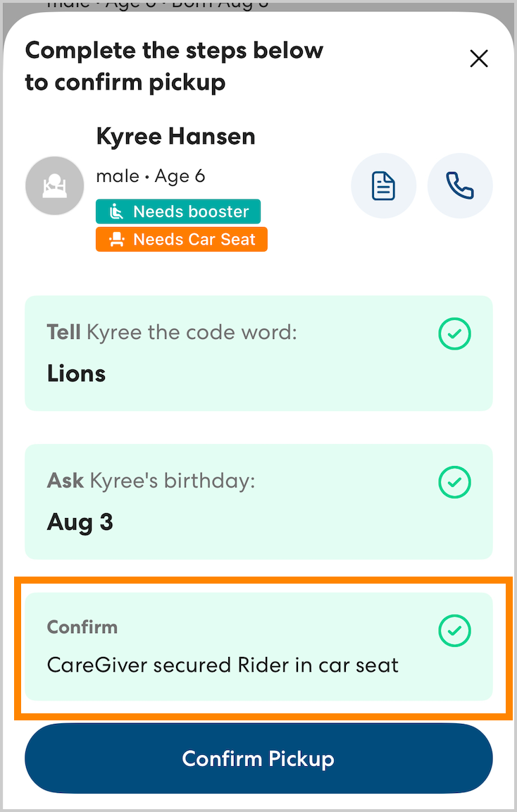Toggle the car seat secured checkmark

coord(454,630)
